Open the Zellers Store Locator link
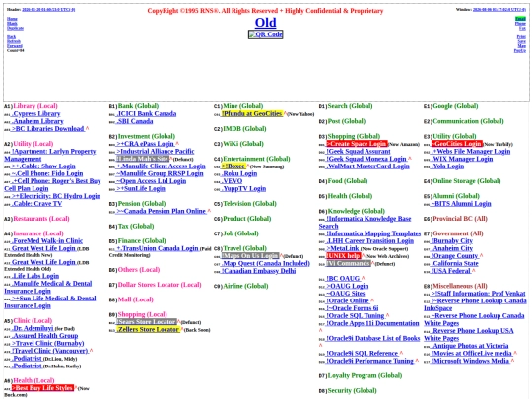 (148, 329)
